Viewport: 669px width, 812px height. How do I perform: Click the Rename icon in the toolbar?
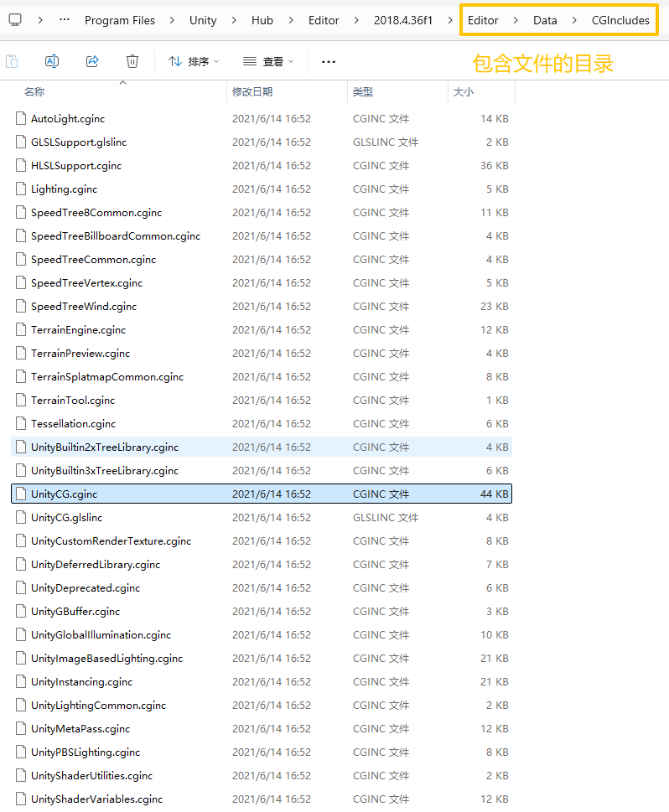52,62
